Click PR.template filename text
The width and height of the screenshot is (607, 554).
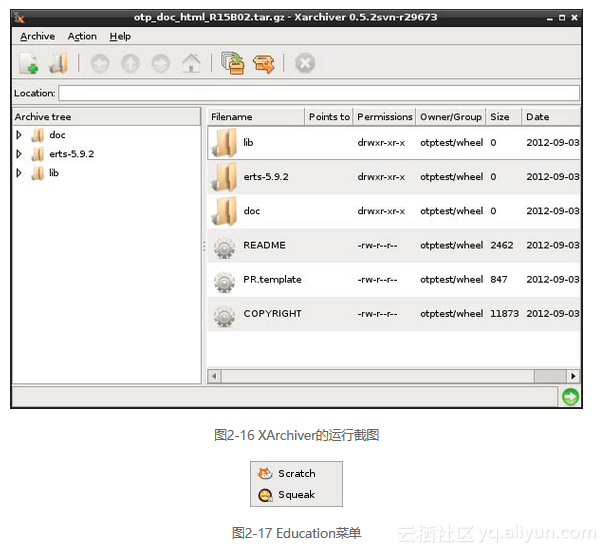tap(272, 280)
